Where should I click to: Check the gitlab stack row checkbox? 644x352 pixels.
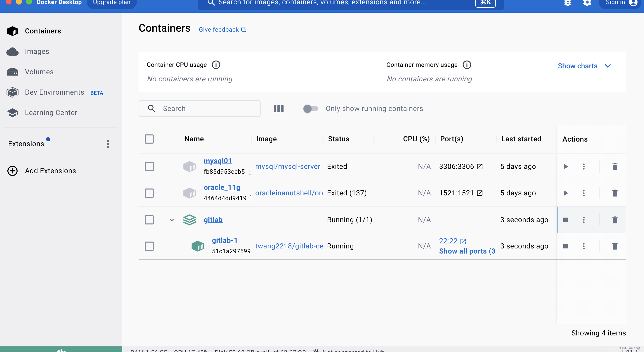click(149, 220)
